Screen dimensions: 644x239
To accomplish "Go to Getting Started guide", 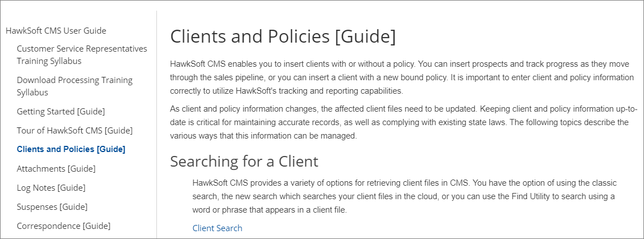I will (x=61, y=112).
